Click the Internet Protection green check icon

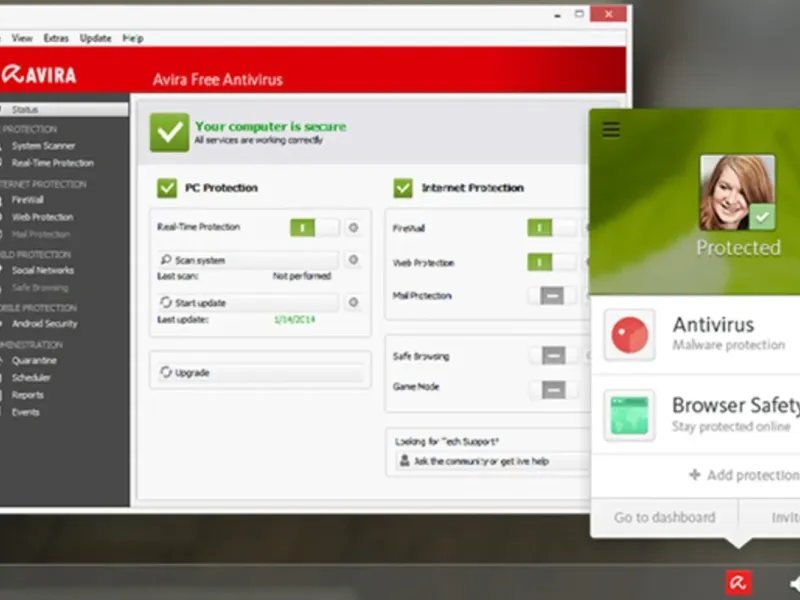[x=403, y=188]
